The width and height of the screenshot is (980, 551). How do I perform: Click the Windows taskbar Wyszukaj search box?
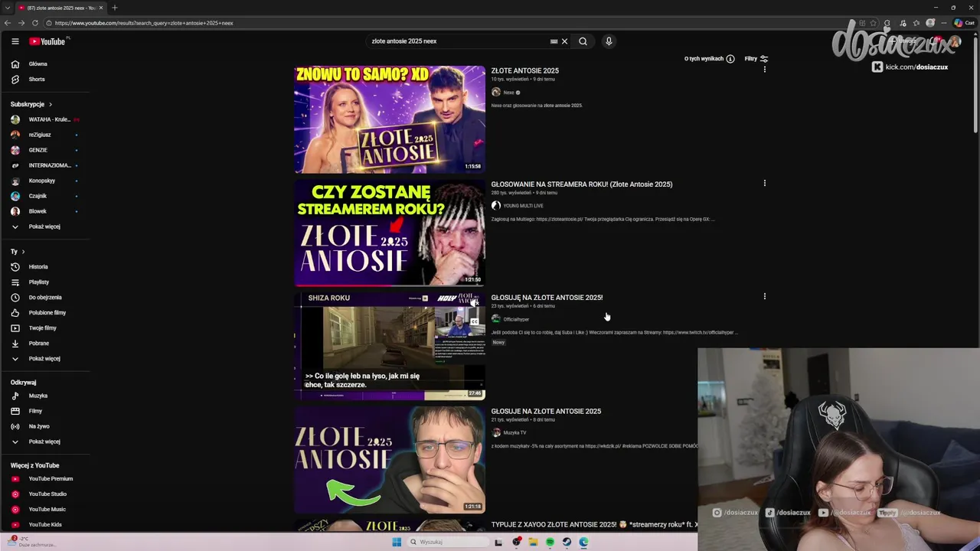448,542
